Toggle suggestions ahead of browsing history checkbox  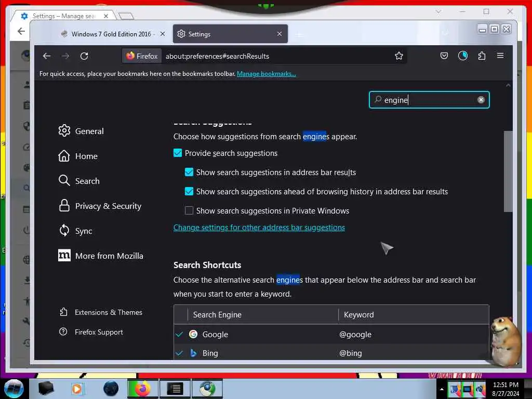point(189,191)
